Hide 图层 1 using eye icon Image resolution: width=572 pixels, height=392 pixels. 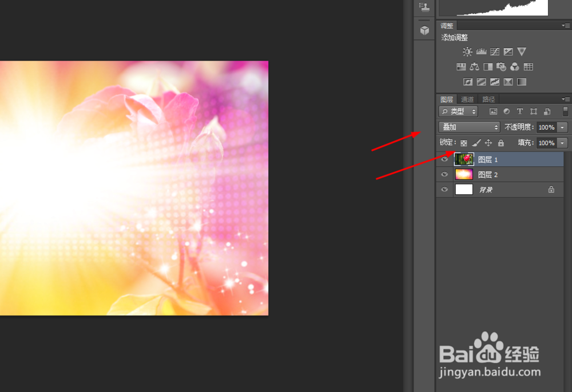point(444,159)
